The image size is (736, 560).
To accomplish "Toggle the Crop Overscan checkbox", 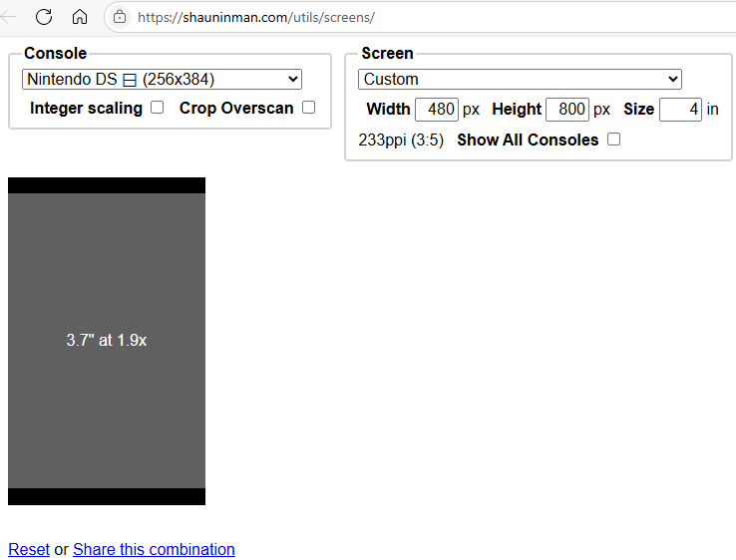I will [x=308, y=108].
